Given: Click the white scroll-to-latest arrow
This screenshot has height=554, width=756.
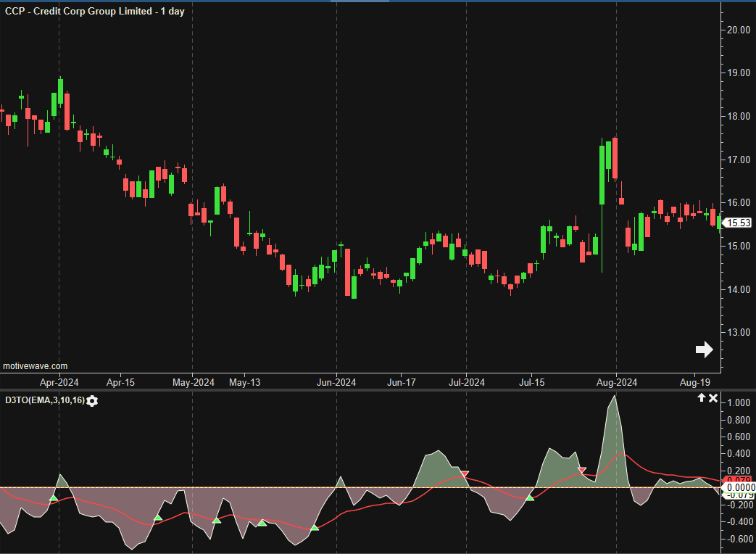Looking at the screenshot, I should (x=704, y=350).
